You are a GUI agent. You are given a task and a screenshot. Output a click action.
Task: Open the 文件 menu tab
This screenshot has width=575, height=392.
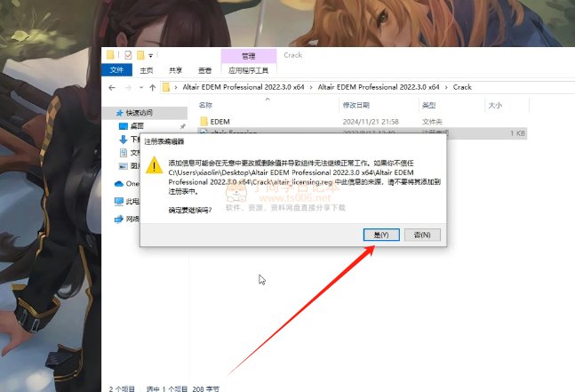pyautogui.click(x=116, y=69)
